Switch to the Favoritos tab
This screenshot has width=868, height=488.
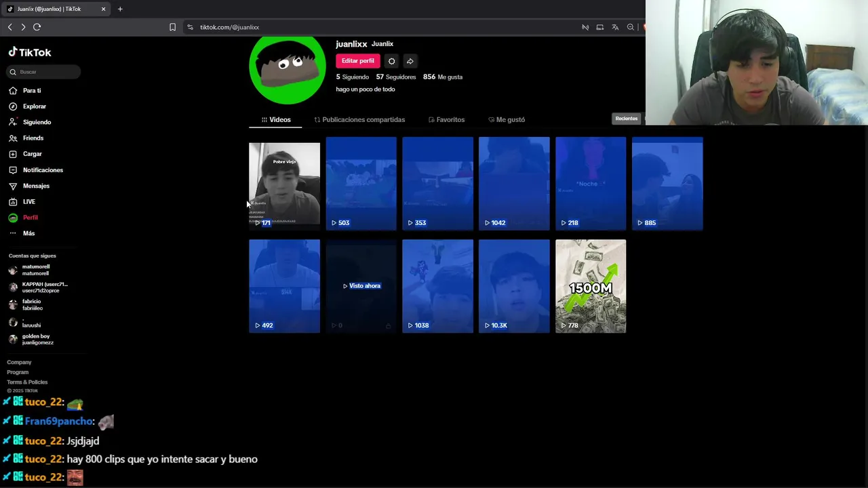coord(446,119)
